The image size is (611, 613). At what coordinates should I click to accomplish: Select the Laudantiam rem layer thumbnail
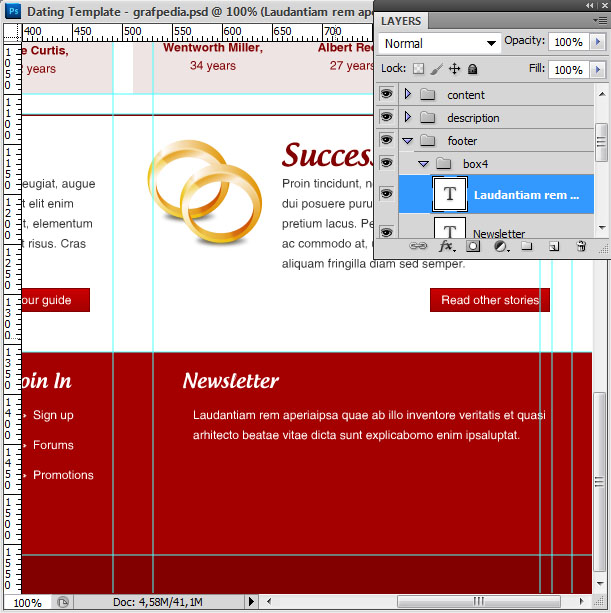point(450,194)
